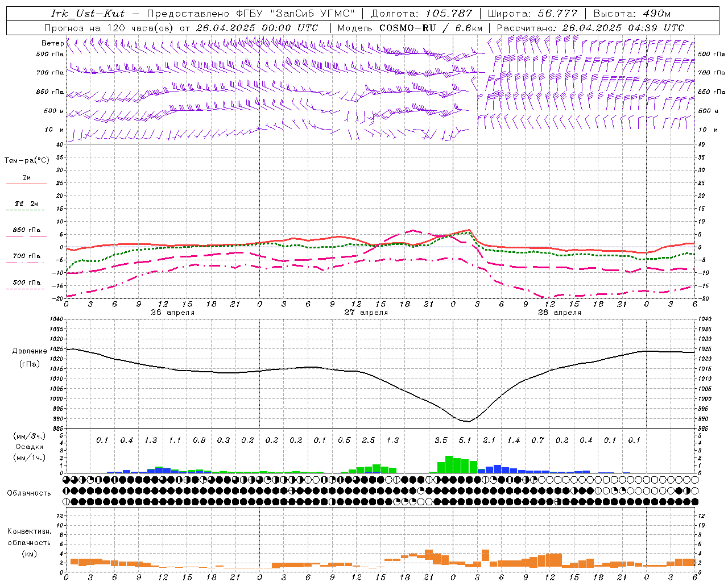Click the 'Td 2м' dew point legend entry

(27, 203)
